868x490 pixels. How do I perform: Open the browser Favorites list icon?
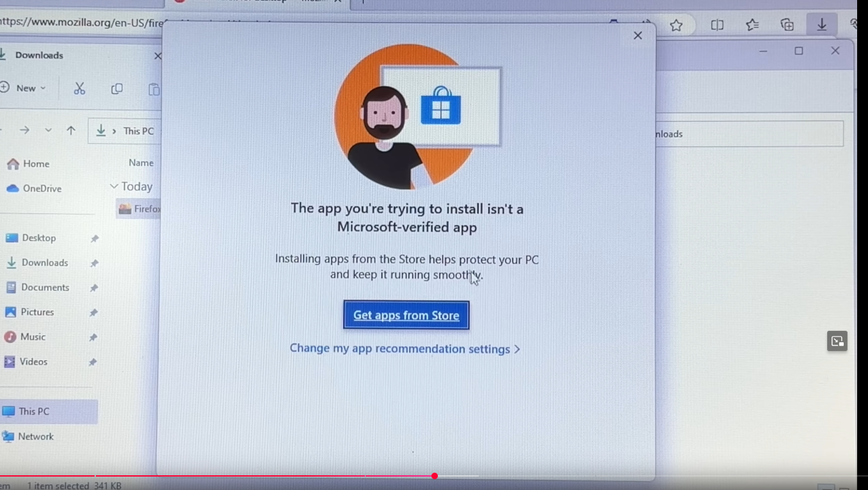click(752, 26)
